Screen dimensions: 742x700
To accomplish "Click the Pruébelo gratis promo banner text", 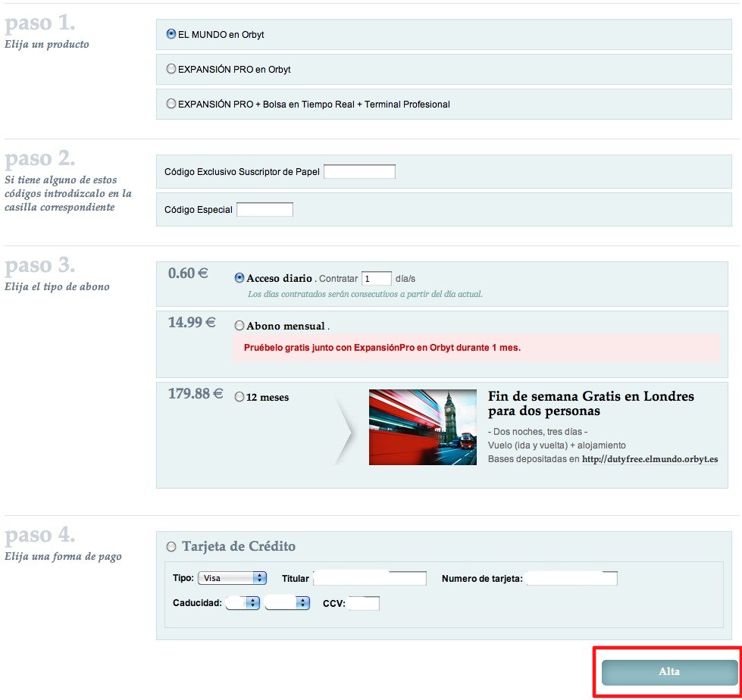I will 382,348.
